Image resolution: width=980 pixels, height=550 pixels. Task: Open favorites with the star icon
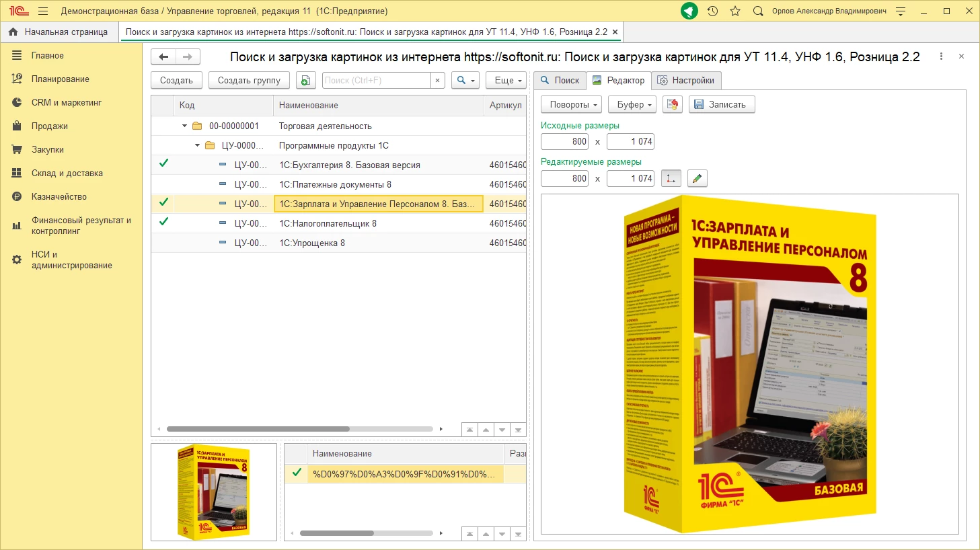click(735, 11)
